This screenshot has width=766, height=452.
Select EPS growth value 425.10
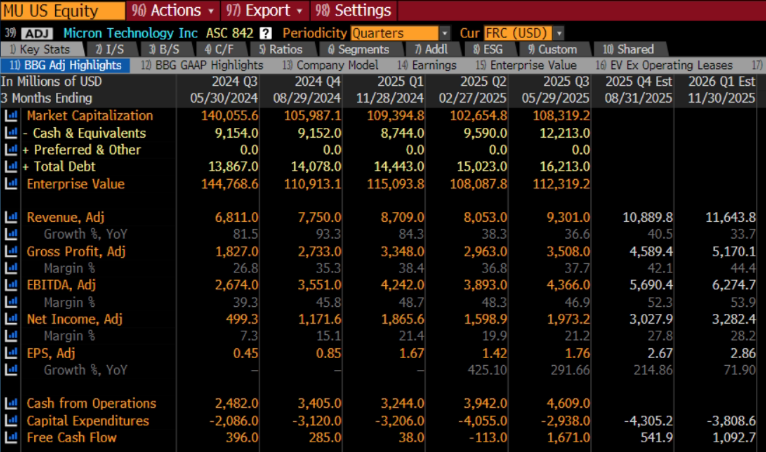[x=487, y=370]
